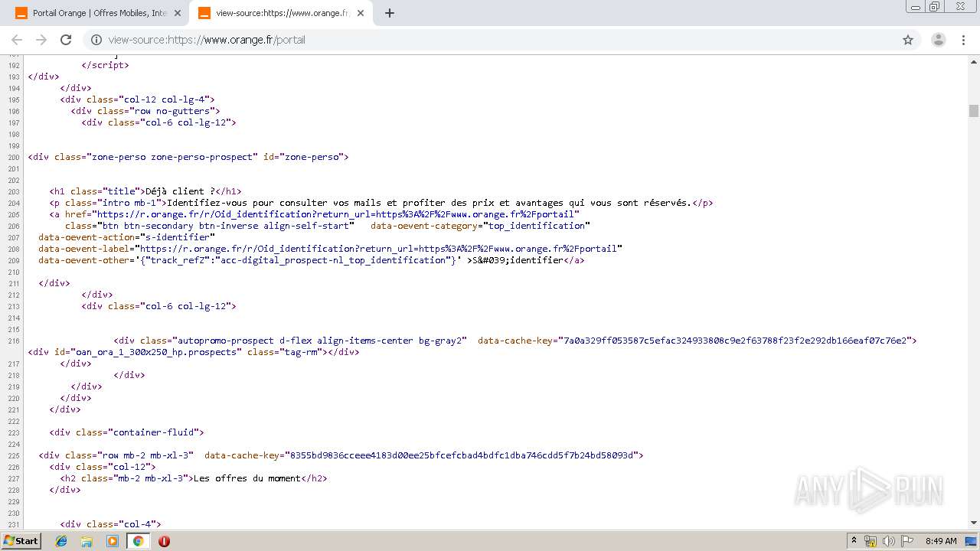The width and height of the screenshot is (980, 551).
Task: Click the 8:49 AM clock in the taskbar
Action: [x=941, y=541]
